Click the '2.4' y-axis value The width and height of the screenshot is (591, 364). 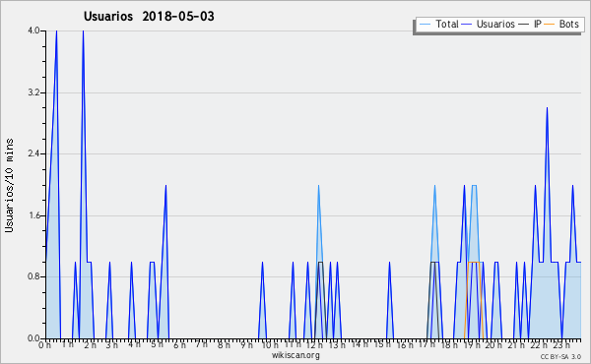point(33,153)
